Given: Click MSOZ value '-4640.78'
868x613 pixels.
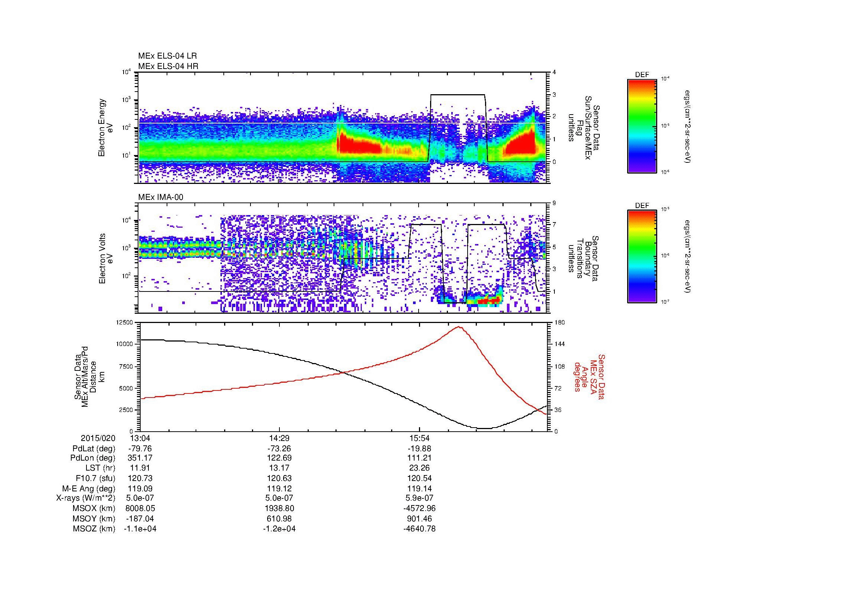Looking at the screenshot, I should coord(419,529).
